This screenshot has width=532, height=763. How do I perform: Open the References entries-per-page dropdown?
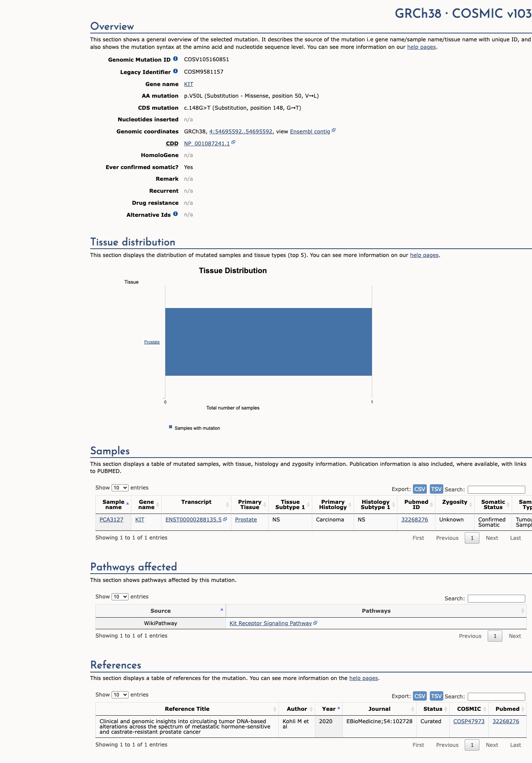[120, 695]
